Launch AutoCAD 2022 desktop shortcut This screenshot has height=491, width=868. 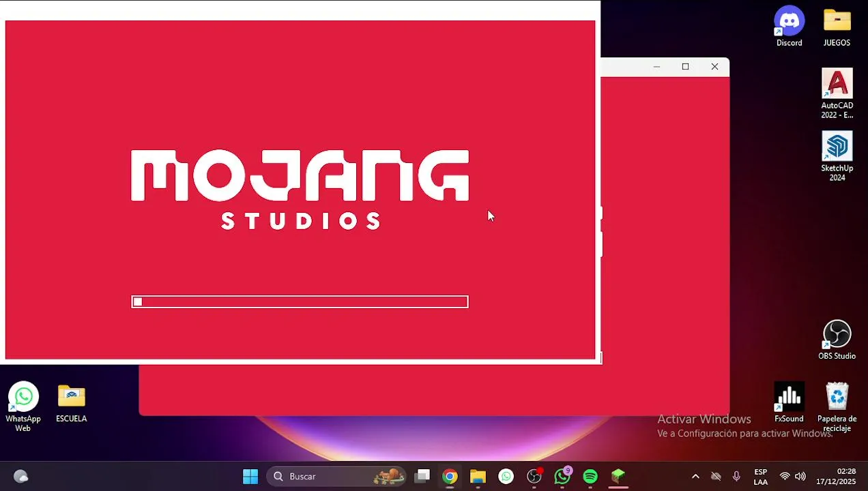pyautogui.click(x=837, y=93)
